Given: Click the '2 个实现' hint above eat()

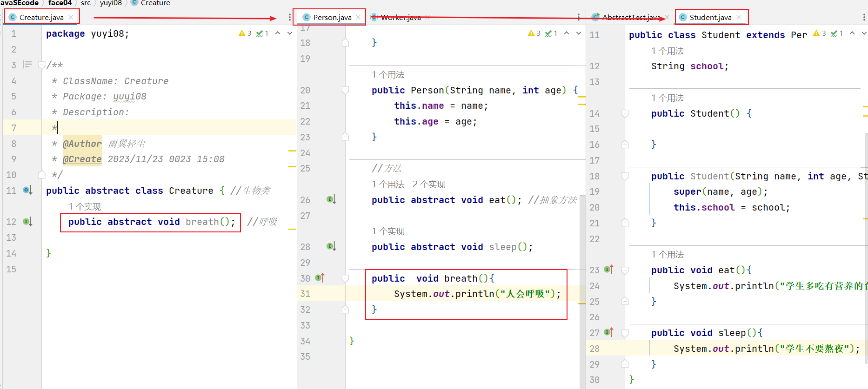Looking at the screenshot, I should tap(429, 184).
